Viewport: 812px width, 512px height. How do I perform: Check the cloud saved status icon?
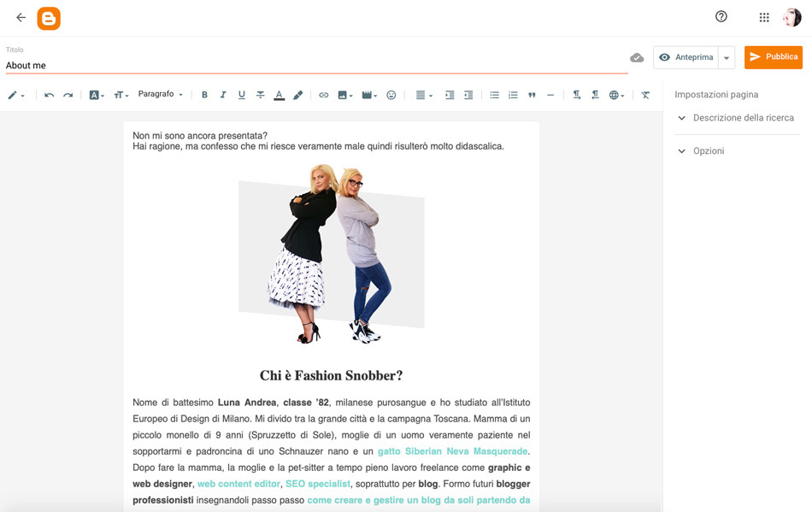(637, 57)
